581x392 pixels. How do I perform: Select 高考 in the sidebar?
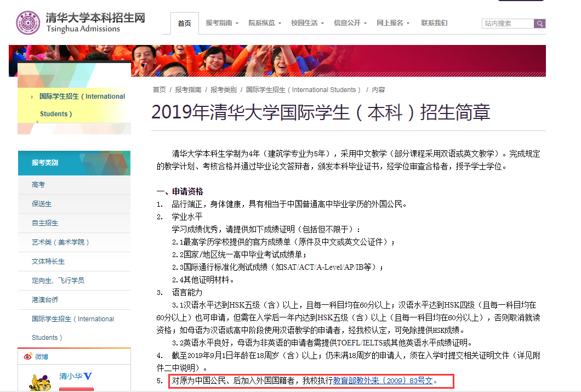[x=74, y=185]
